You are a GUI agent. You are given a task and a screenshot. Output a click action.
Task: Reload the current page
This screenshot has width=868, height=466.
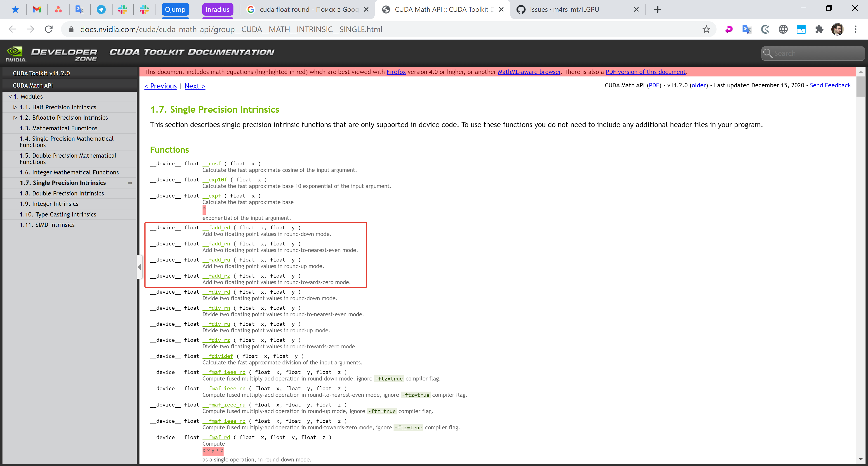point(49,29)
